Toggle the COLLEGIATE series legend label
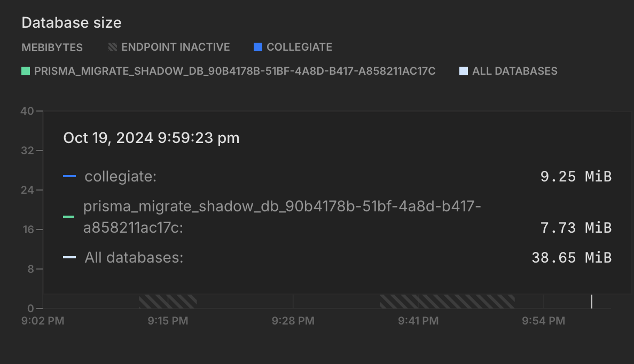Viewport: 634px width, 364px height. click(x=299, y=47)
